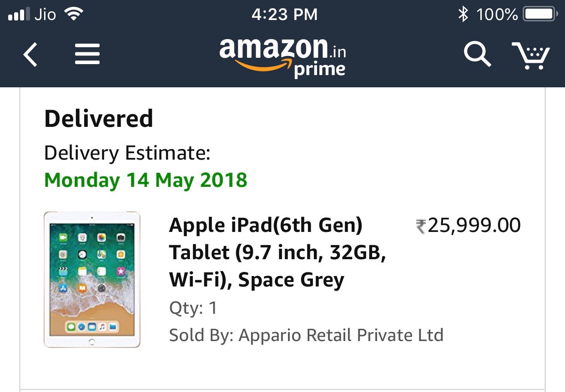Tap the Sold By Appario Retail text

tap(306, 335)
